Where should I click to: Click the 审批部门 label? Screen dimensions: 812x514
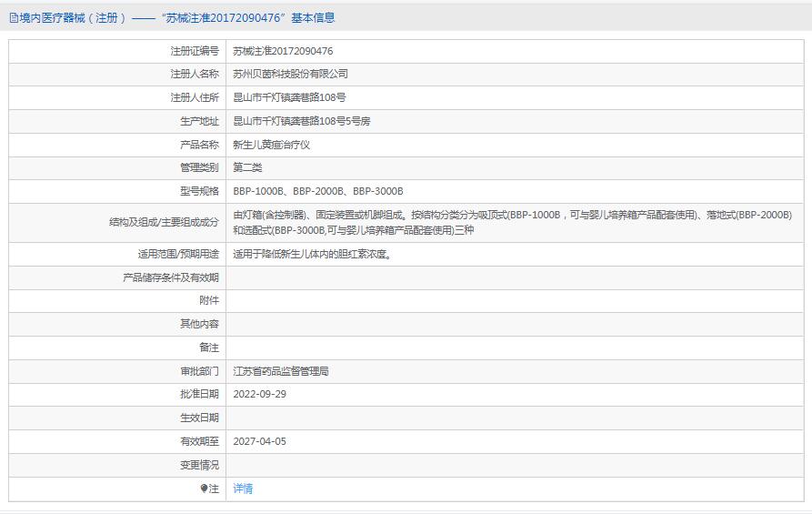[199, 371]
